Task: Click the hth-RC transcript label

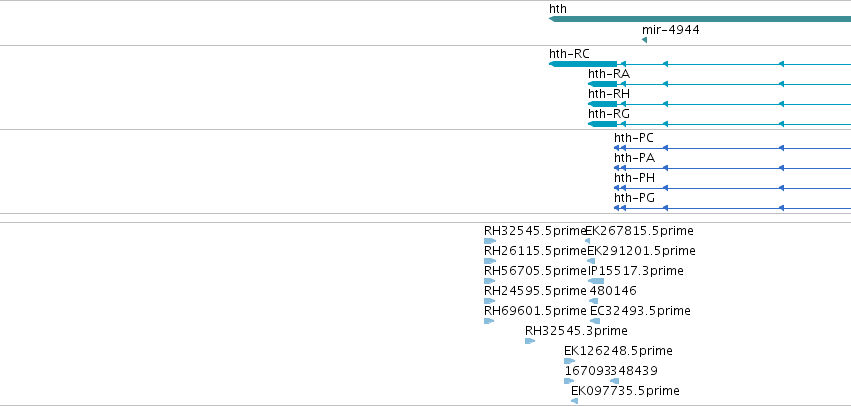Action: coord(569,54)
